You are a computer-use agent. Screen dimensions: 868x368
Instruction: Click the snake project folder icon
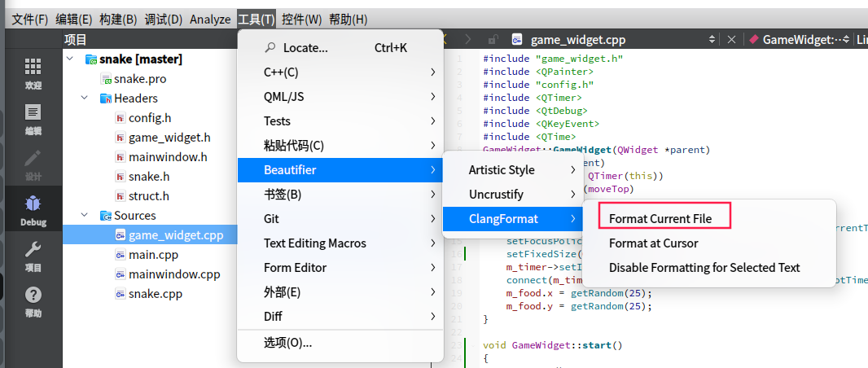coord(90,59)
